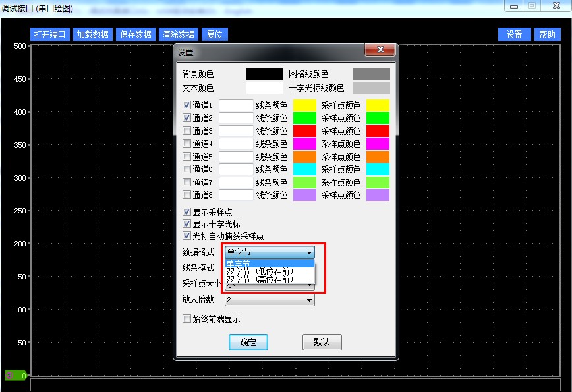572x392 pixels.
Task: Change 通道6 cyan 线条颜色 swatch
Action: click(304, 169)
